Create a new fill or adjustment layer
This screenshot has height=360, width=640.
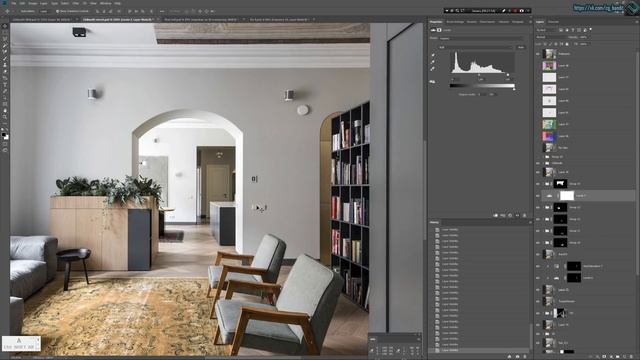[611, 357]
